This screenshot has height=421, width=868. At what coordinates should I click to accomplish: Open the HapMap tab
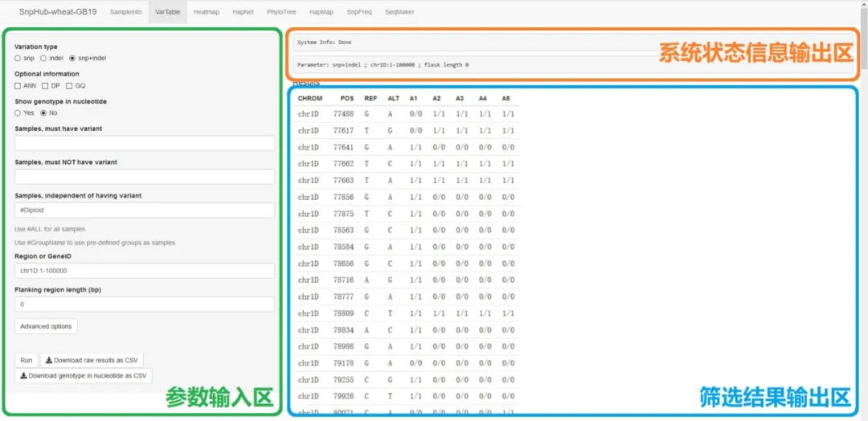coord(321,11)
